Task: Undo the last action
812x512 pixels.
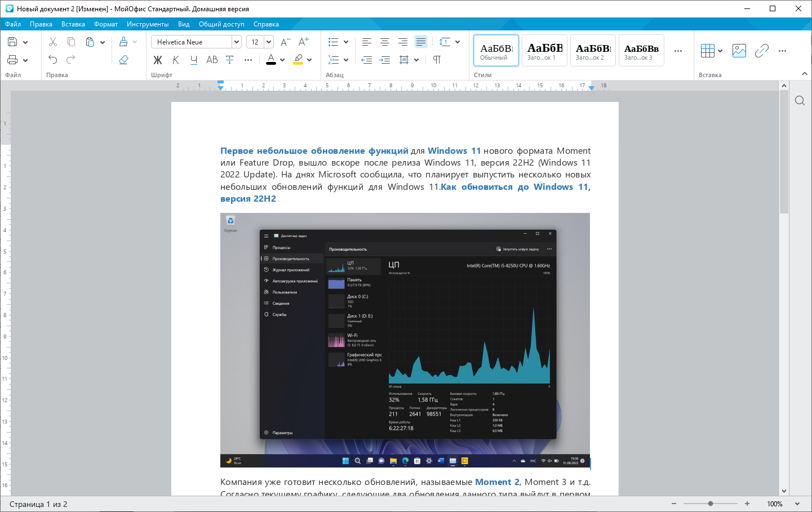Action: [x=53, y=60]
